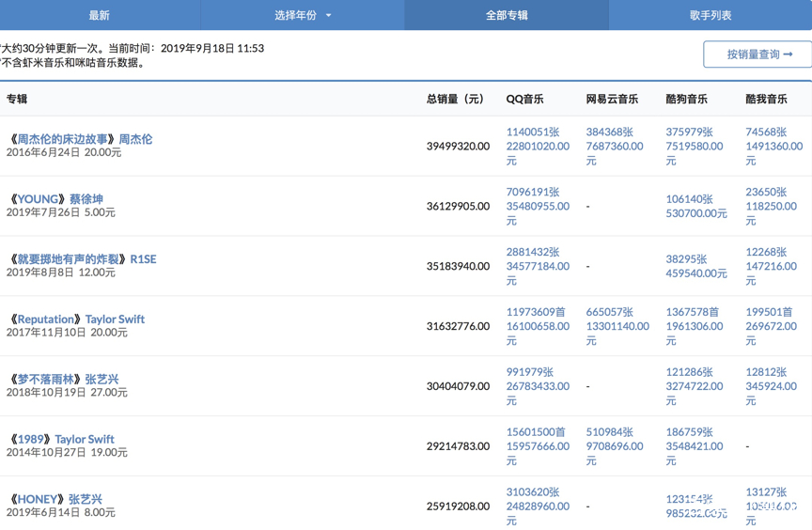The image size is (812, 530).
Task: Click 酷狗音乐 sales 106140张 for YOUNG
Action: [689, 199]
